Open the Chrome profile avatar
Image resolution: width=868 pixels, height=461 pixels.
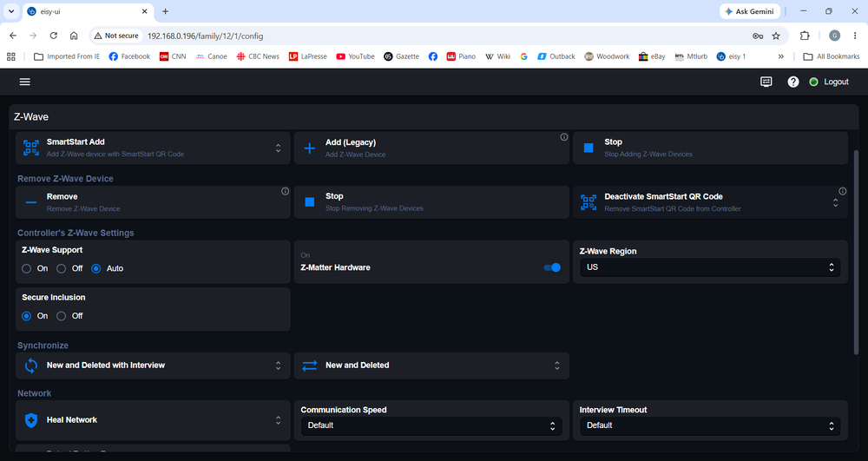(x=835, y=36)
